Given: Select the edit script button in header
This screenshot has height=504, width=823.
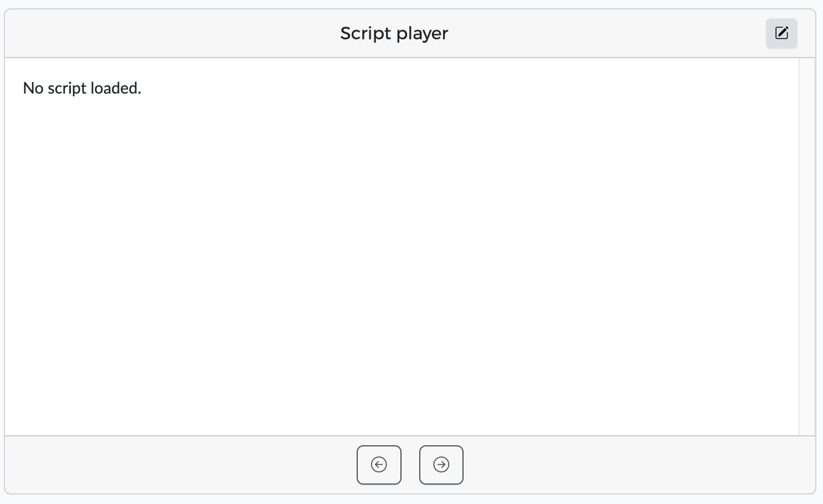Looking at the screenshot, I should coord(781,33).
